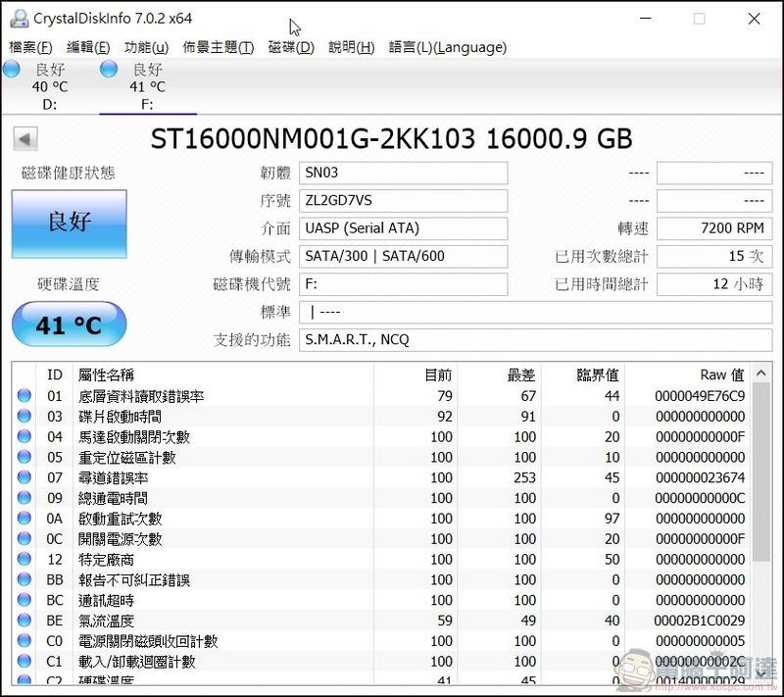Screen dimensions: 784x697
Task: Click the previous disk arrow button
Action: tap(25, 139)
